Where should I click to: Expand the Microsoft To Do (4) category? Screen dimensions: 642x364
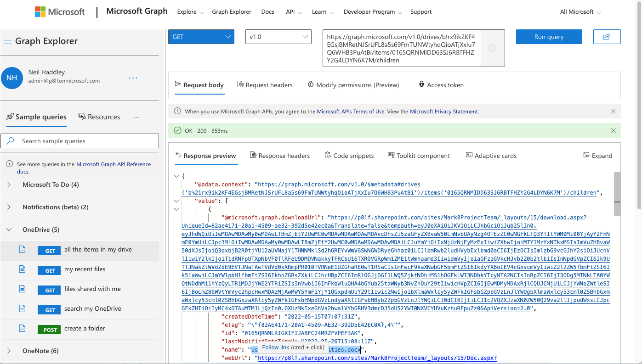tap(51, 185)
